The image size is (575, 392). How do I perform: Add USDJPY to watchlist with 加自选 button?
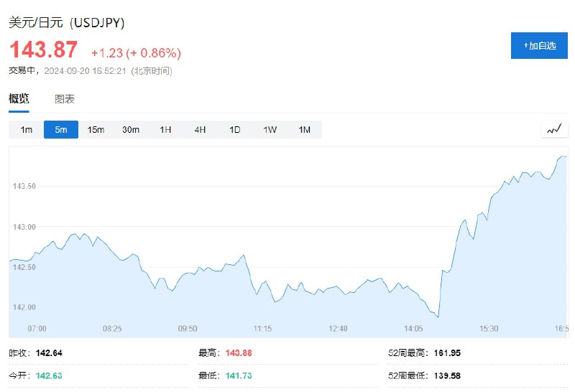[x=539, y=45]
